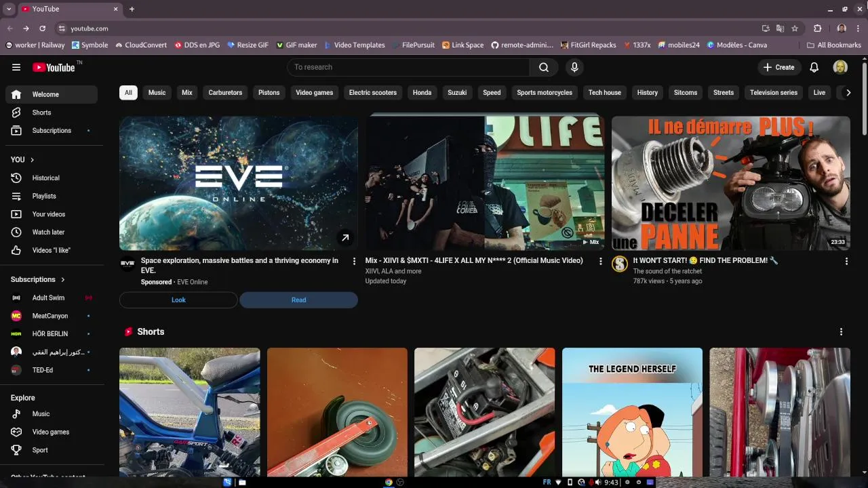Viewport: 868px width, 488px height.
Task: Go to Welcome home page
Action: click(52, 94)
